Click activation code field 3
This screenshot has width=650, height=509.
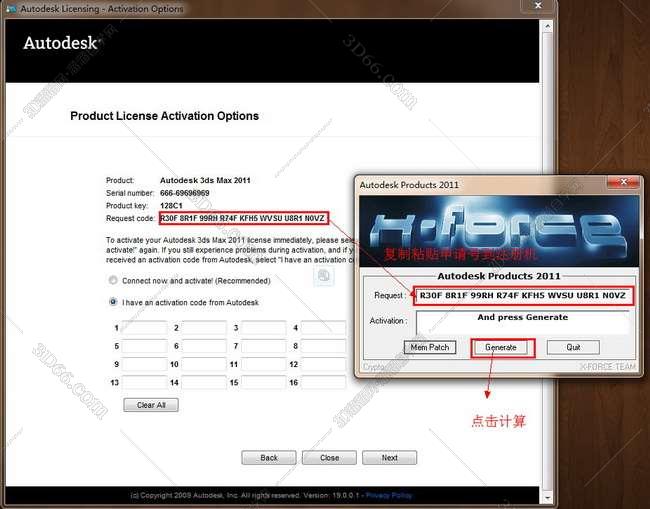(264, 328)
